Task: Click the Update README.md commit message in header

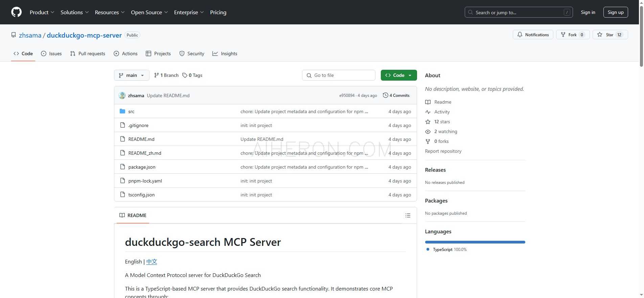Action: point(168,95)
